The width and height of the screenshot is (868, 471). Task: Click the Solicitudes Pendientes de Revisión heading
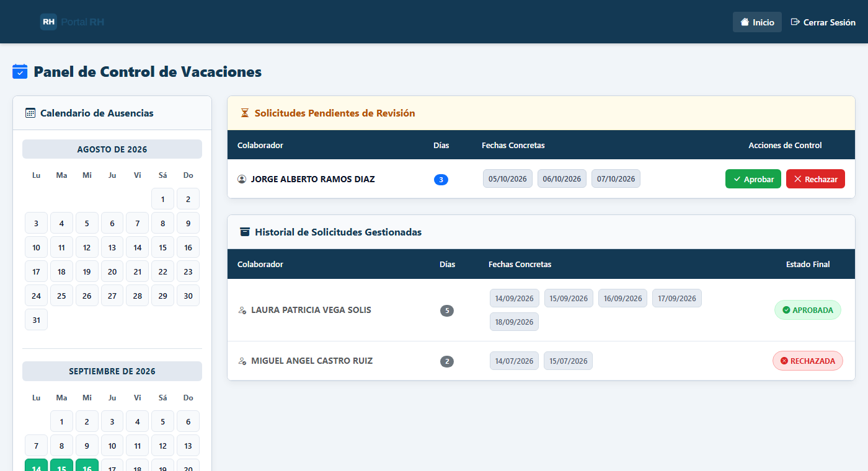click(x=335, y=113)
